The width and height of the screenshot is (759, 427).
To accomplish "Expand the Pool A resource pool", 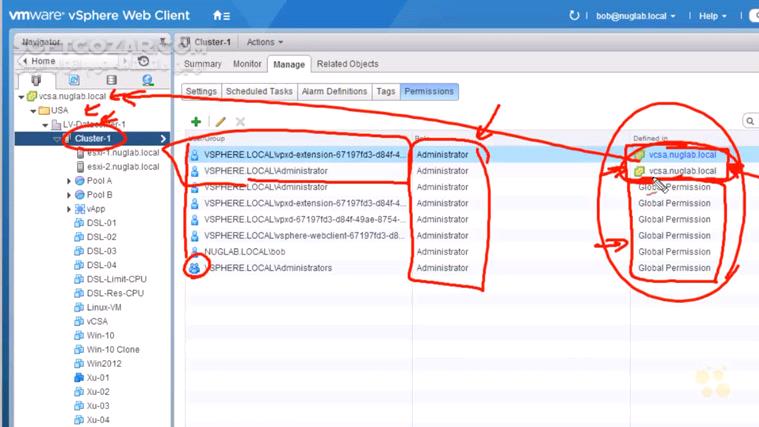I will [69, 181].
